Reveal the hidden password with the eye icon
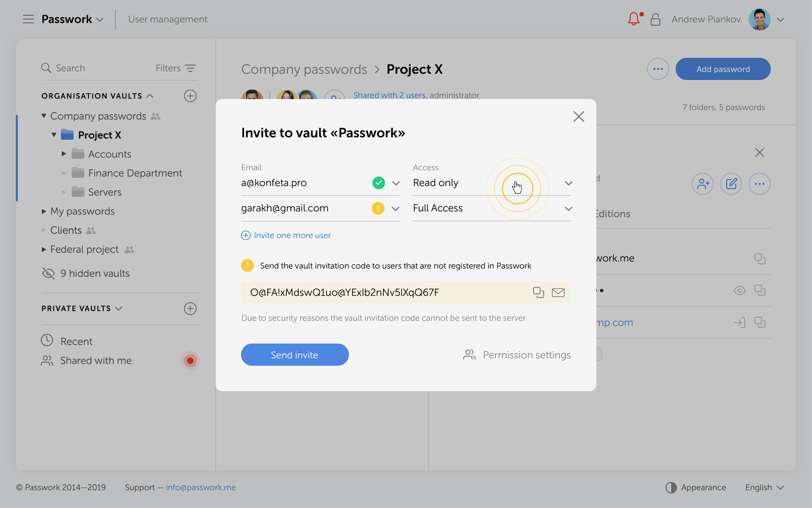This screenshot has width=812, height=508. click(739, 291)
